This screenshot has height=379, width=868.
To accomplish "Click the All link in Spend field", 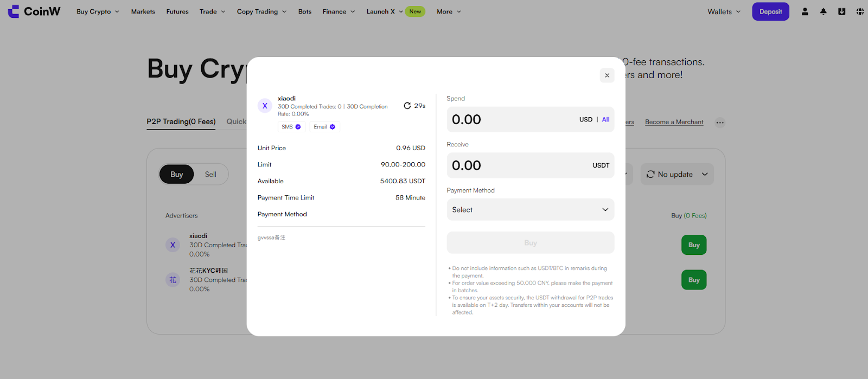I will pyautogui.click(x=605, y=119).
